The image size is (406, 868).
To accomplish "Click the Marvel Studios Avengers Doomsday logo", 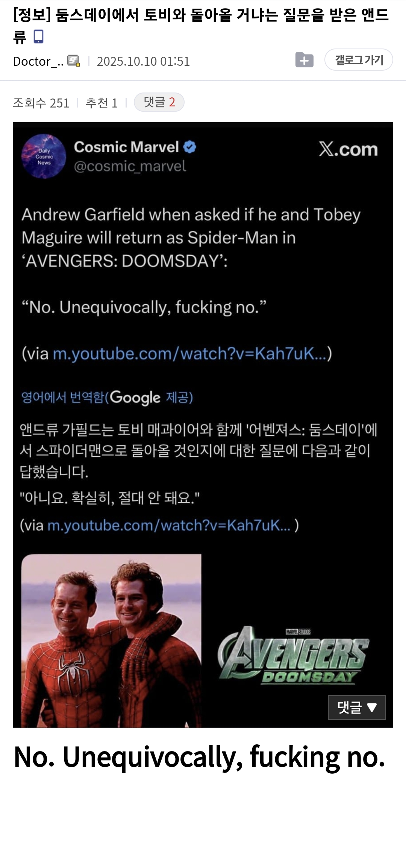I will pos(293,656).
